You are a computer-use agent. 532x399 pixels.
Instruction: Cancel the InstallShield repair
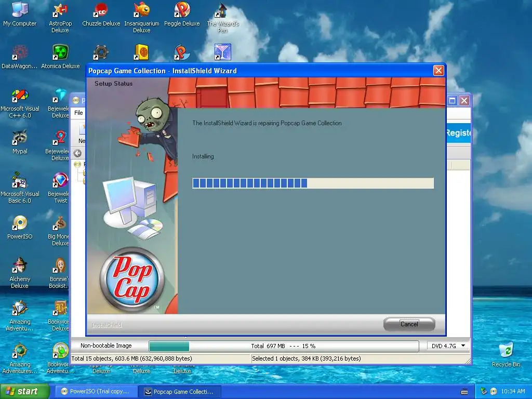409,324
